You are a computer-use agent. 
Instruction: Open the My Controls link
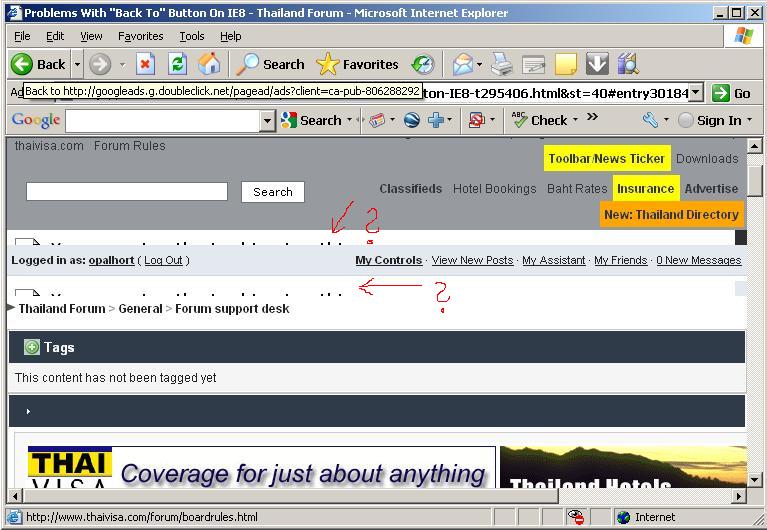pos(388,260)
